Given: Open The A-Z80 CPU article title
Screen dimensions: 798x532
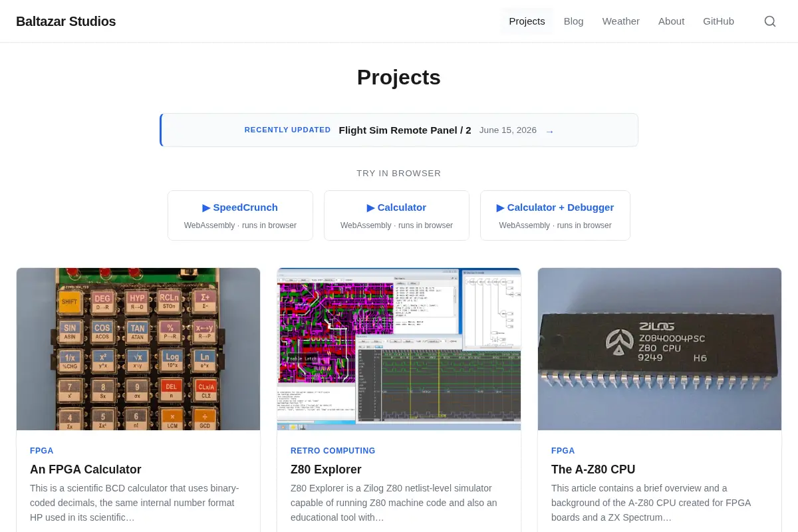Looking at the screenshot, I should click(x=593, y=469).
